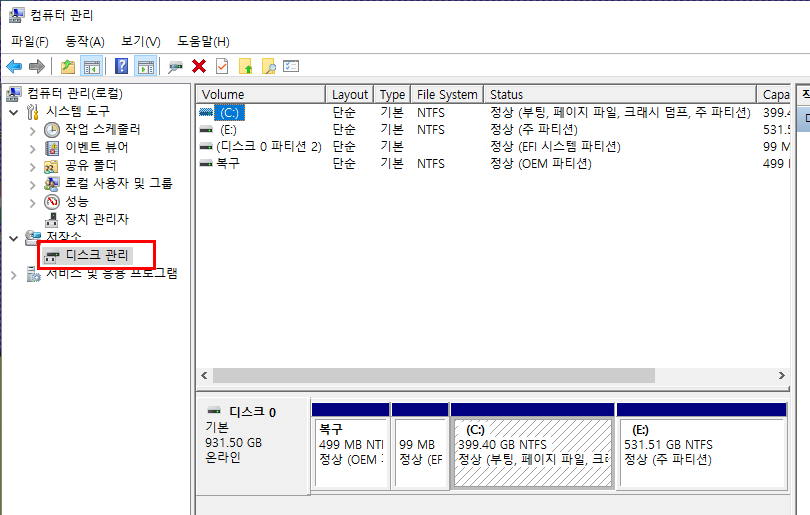The height and width of the screenshot is (515, 810).
Task: Sort by the File System column header
Action: (447, 95)
